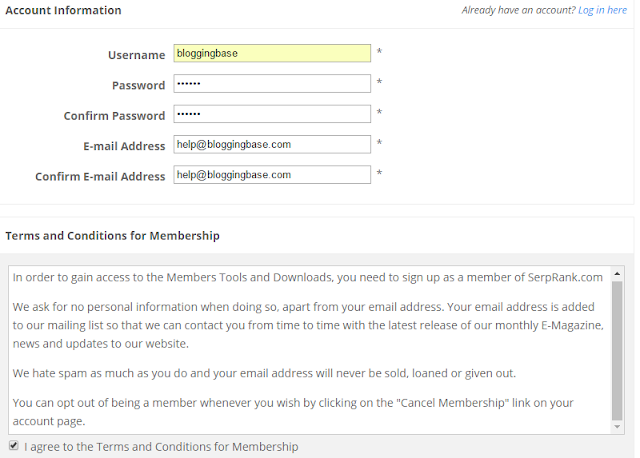This screenshot has width=640, height=458.
Task: Focus the Password field
Action: [272, 84]
